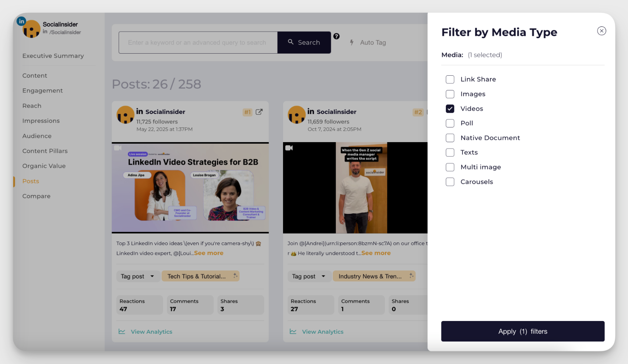Click the Search button
The image size is (628, 364).
tap(304, 42)
